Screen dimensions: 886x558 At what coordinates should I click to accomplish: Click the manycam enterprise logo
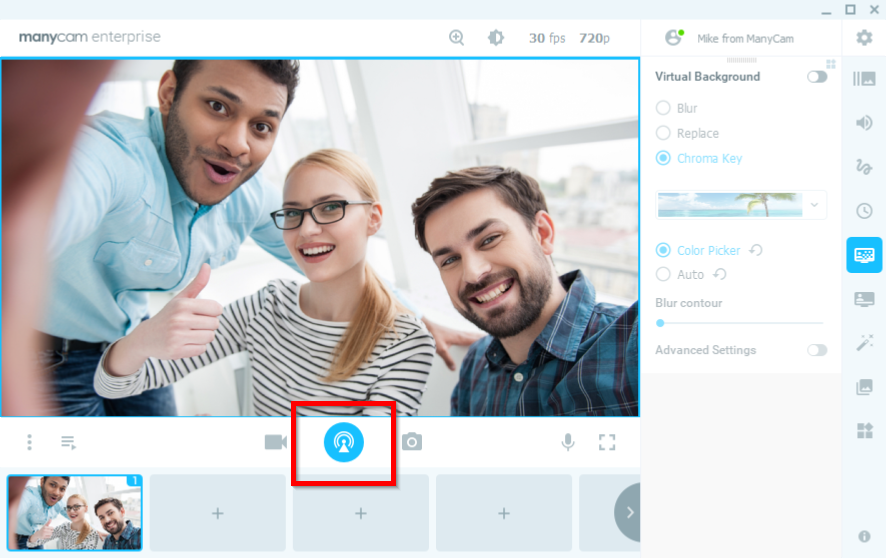tap(89, 37)
